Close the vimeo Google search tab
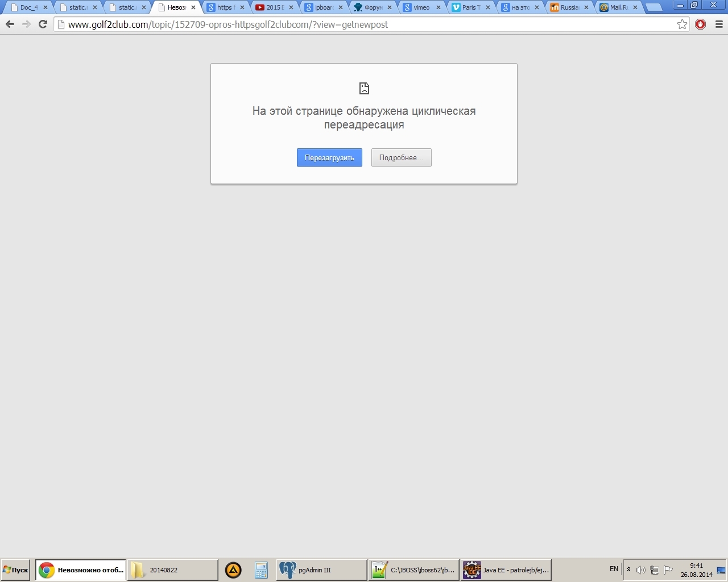This screenshot has width=728, height=582. point(439,7)
